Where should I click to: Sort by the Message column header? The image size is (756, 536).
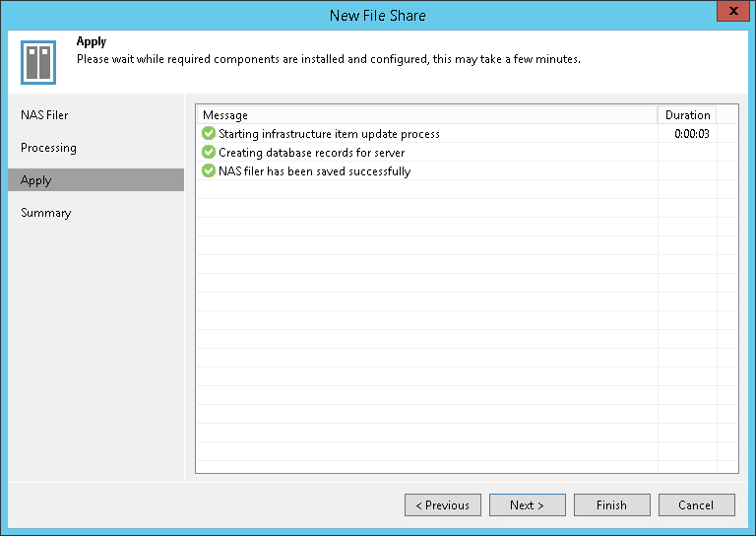(x=425, y=115)
